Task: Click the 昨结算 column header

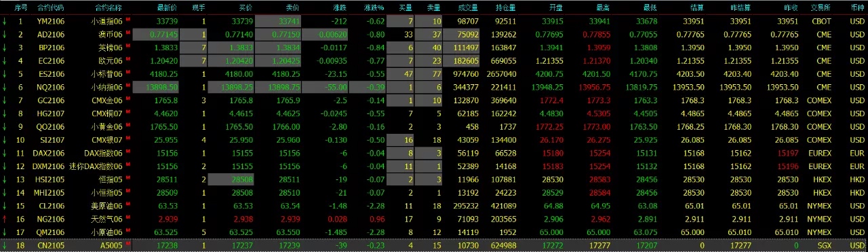Action: click(741, 7)
